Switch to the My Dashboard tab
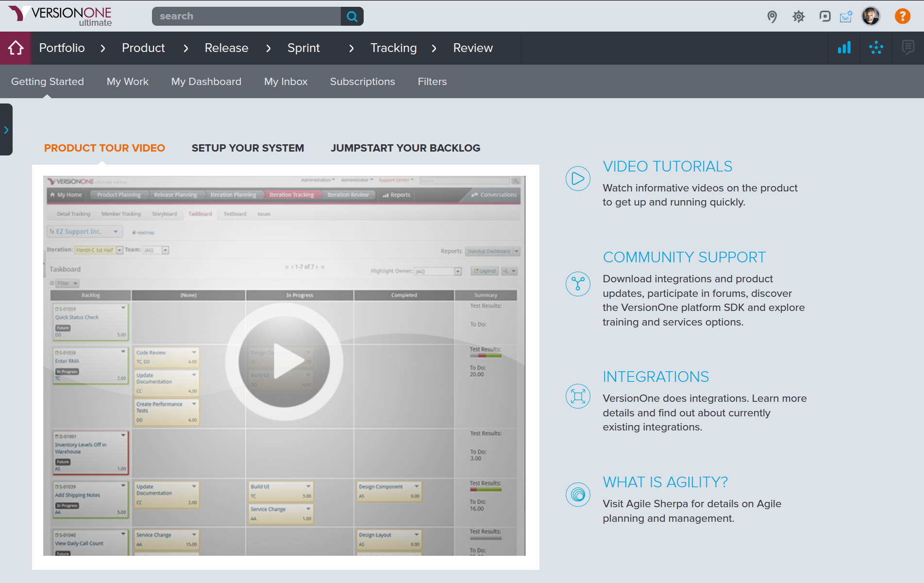 click(x=206, y=82)
